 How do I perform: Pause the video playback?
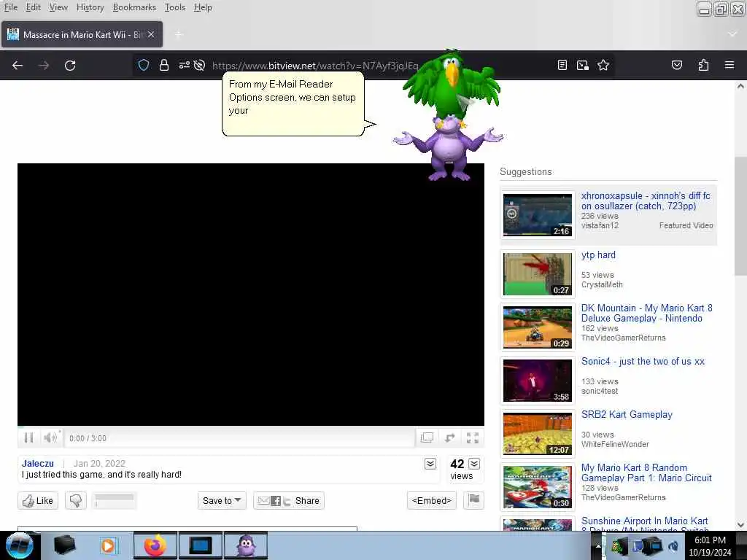click(x=28, y=437)
